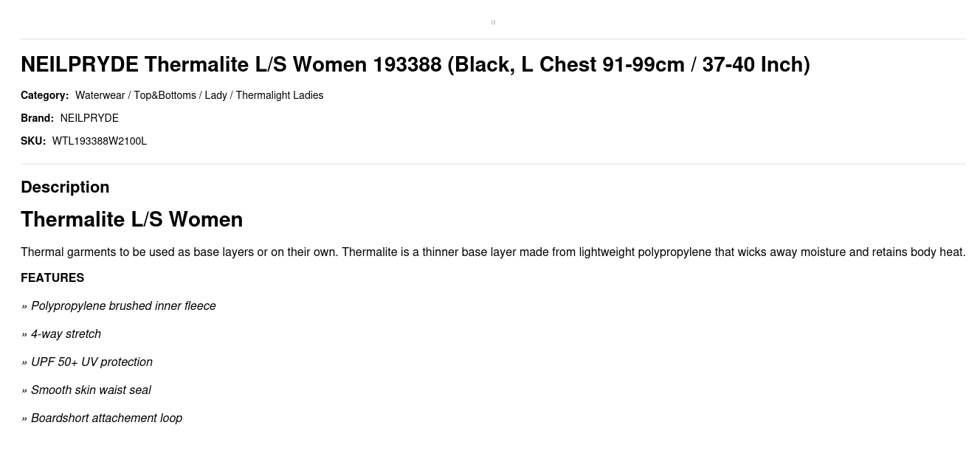
Task: Click the SKU label
Action: point(33,141)
